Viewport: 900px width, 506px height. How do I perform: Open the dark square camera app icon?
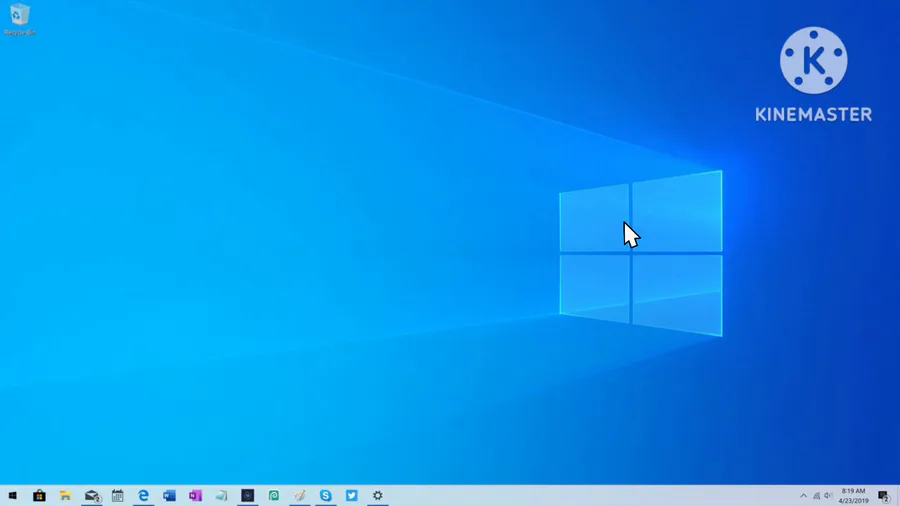pos(247,496)
